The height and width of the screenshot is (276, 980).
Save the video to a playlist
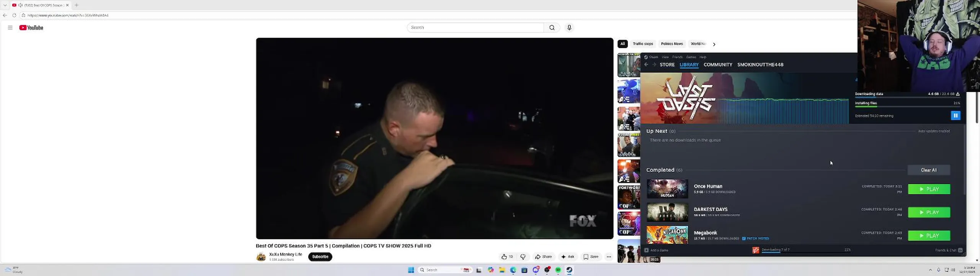click(x=591, y=257)
